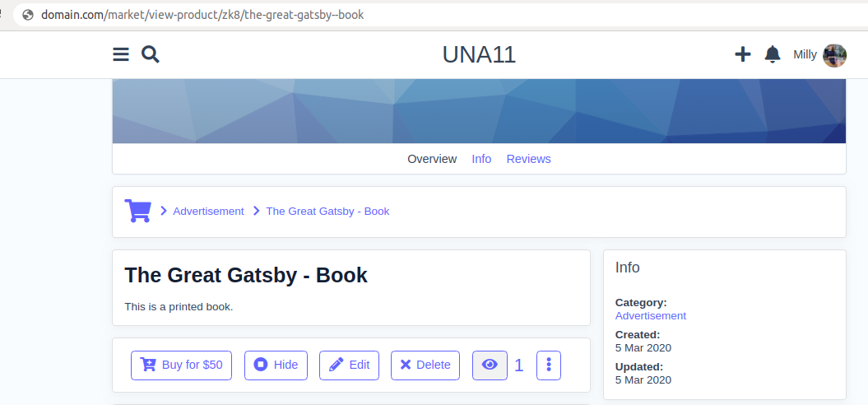
Task: Hide the product listing
Action: [x=276, y=365]
